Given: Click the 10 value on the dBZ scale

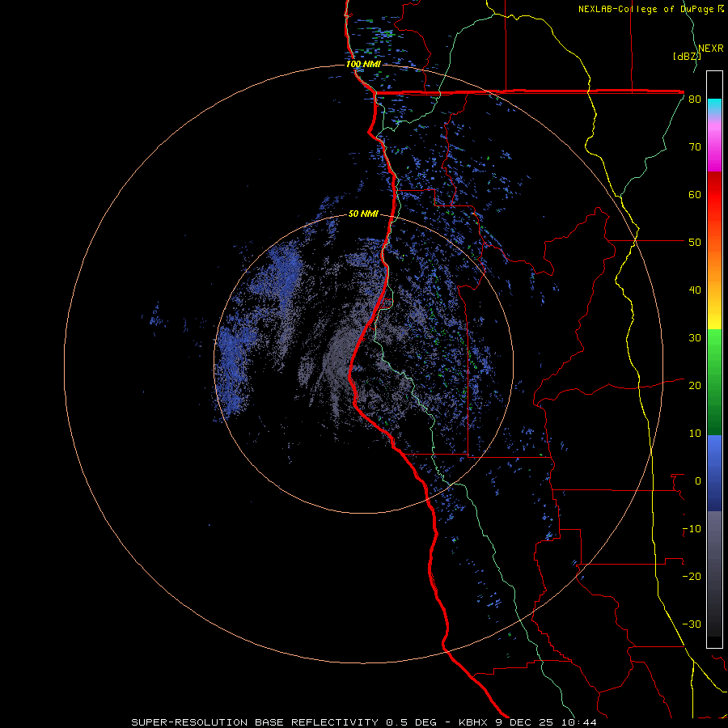Looking at the screenshot, I should tap(695, 434).
